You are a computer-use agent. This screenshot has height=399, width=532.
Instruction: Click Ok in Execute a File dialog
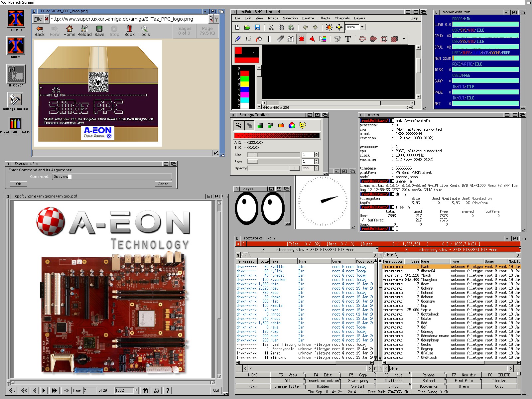(x=19, y=184)
